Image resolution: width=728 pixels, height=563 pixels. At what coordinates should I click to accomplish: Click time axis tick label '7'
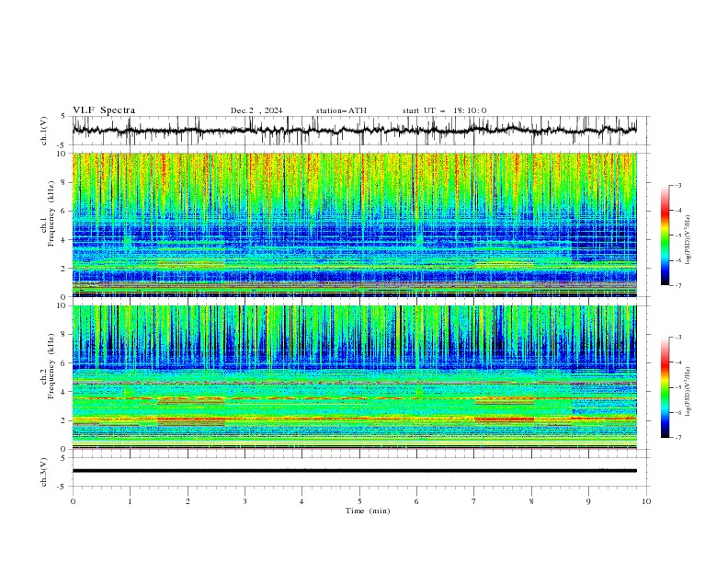pos(474,501)
